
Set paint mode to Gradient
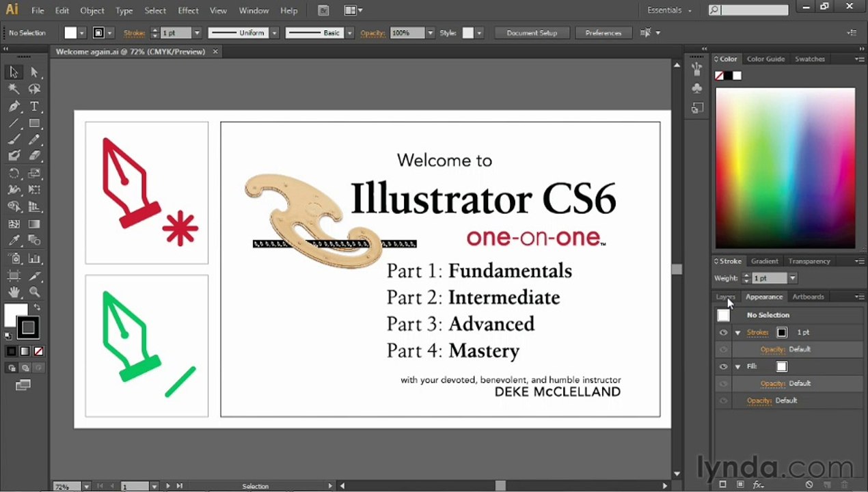click(x=25, y=351)
